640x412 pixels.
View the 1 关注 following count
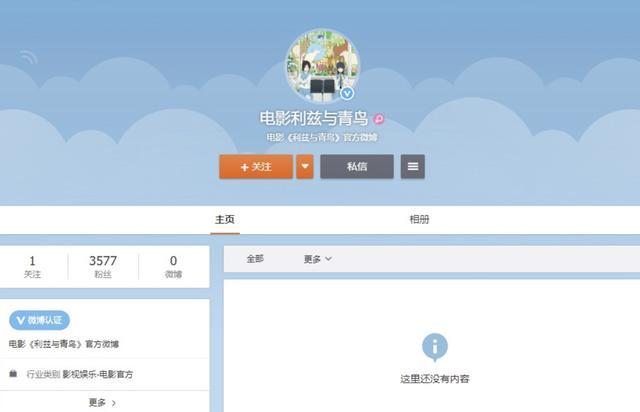pos(32,267)
